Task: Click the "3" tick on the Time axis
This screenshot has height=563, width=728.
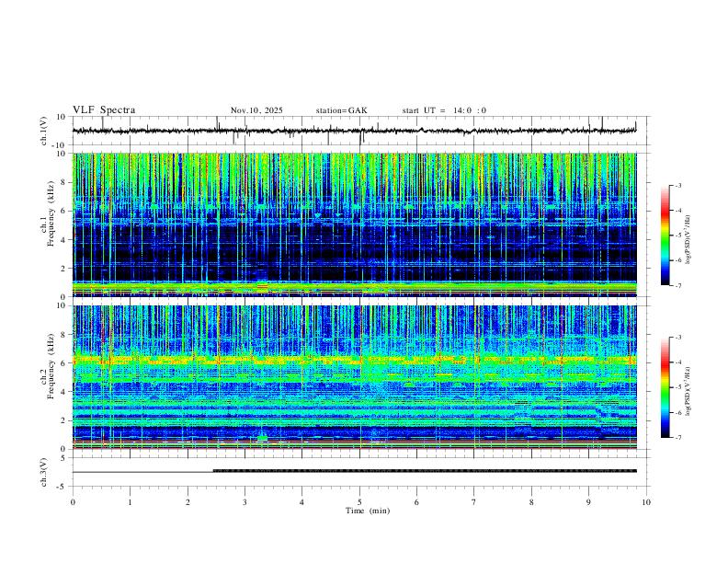Action: click(x=245, y=502)
